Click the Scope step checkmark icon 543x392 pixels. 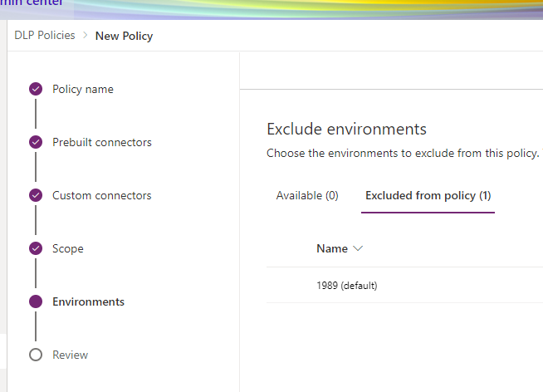tap(35, 248)
